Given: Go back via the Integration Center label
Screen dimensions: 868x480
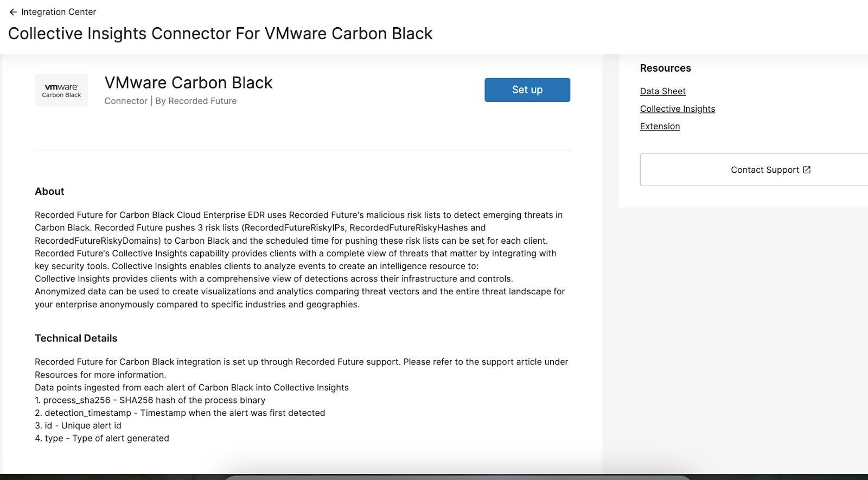Looking at the screenshot, I should tap(59, 12).
